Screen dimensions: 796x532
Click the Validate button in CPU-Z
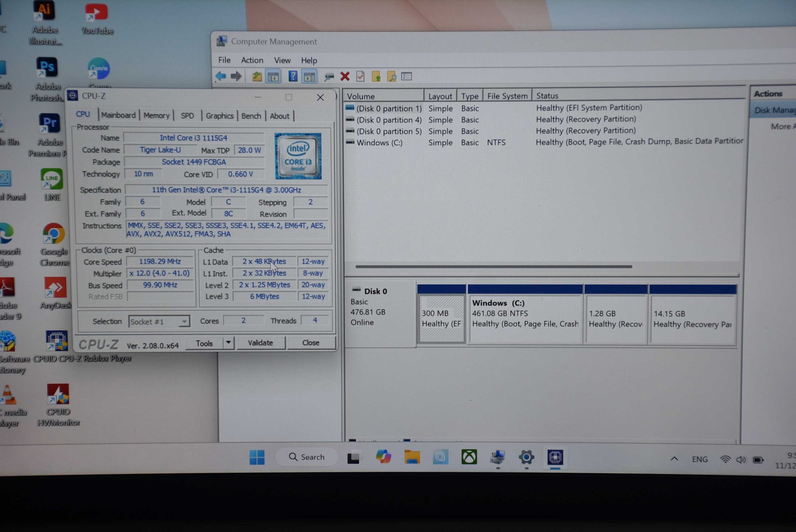(x=260, y=343)
